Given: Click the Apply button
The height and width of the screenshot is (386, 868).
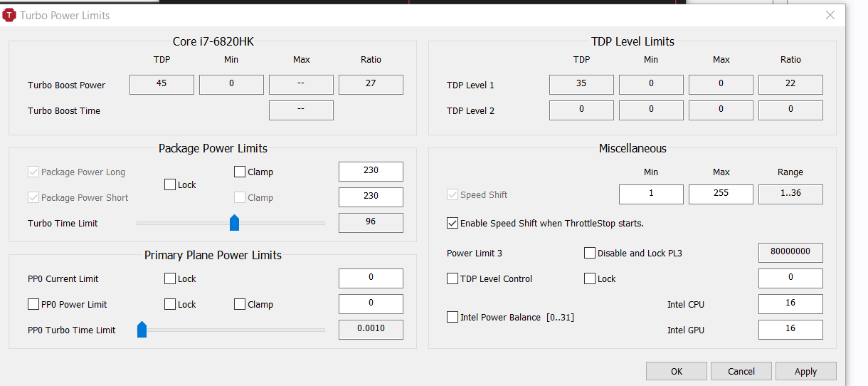Looking at the screenshot, I should click(x=806, y=371).
